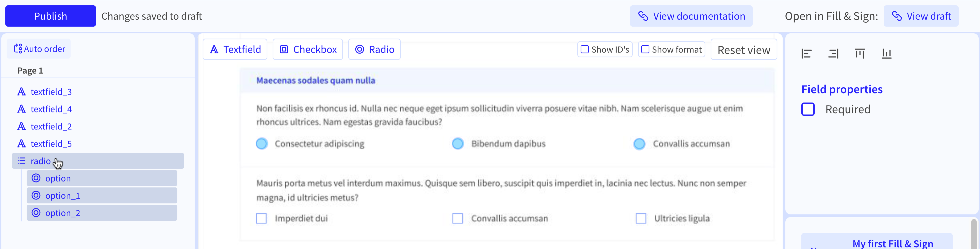Open the View documentation link

click(691, 16)
